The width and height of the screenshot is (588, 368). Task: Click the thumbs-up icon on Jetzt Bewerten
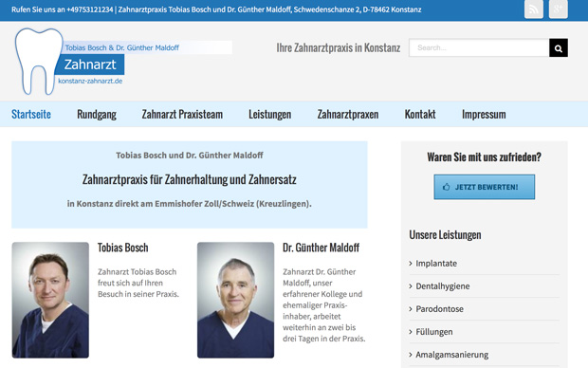[x=446, y=187]
